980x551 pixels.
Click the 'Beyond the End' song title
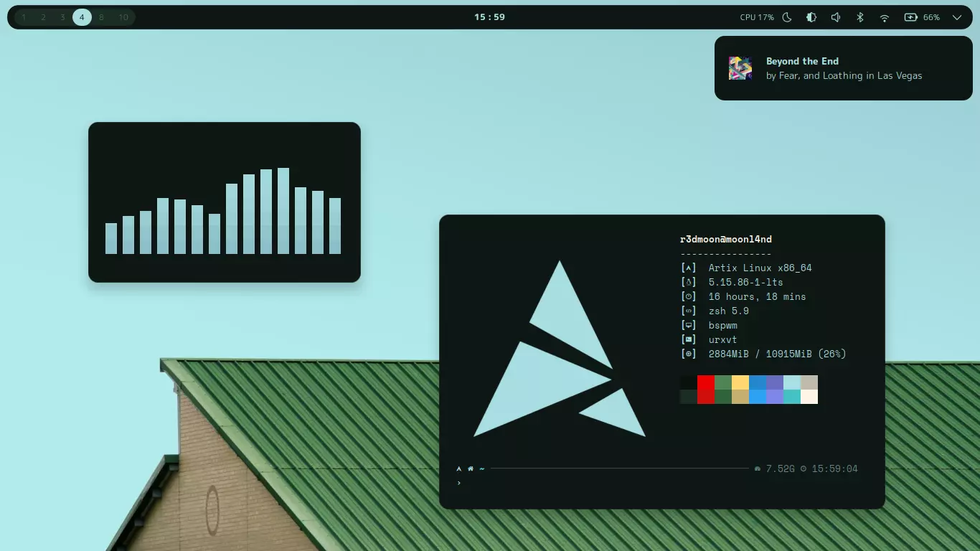tap(802, 61)
